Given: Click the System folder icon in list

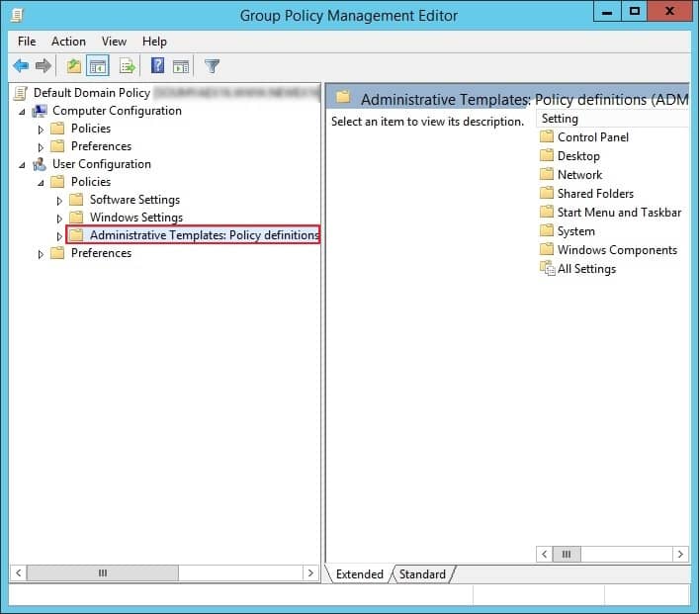Looking at the screenshot, I should pyautogui.click(x=547, y=230).
